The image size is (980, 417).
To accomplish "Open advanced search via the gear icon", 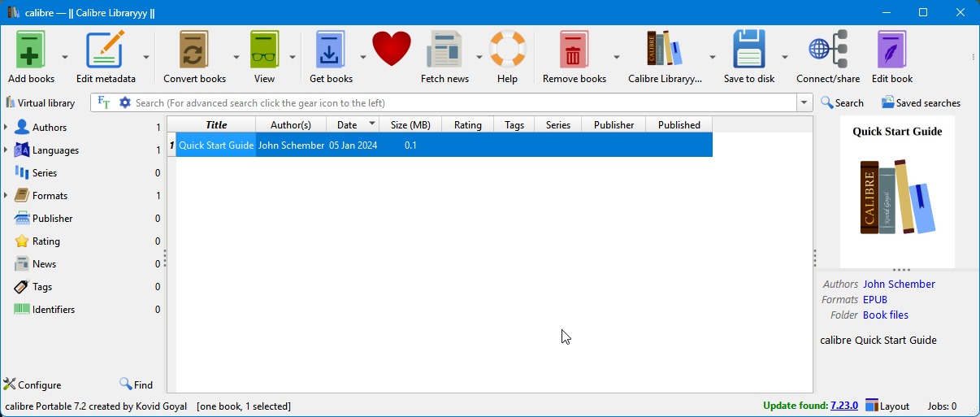I will coord(124,102).
